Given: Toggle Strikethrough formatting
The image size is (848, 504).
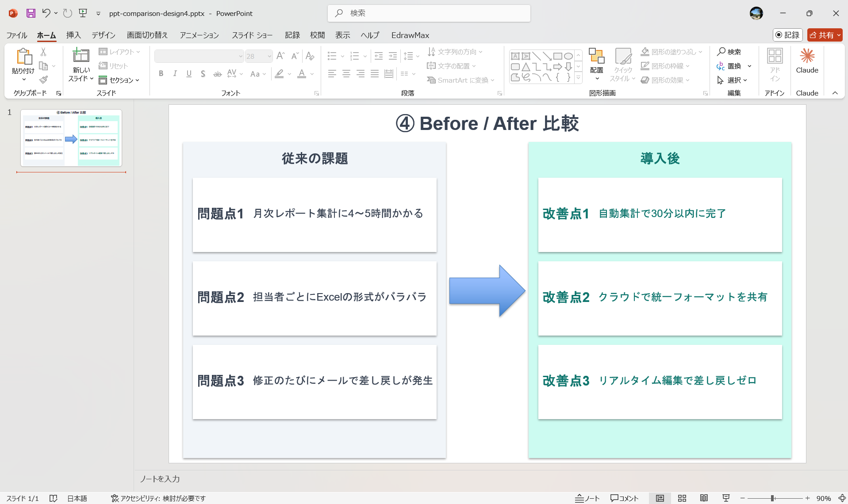Looking at the screenshot, I should (217, 74).
